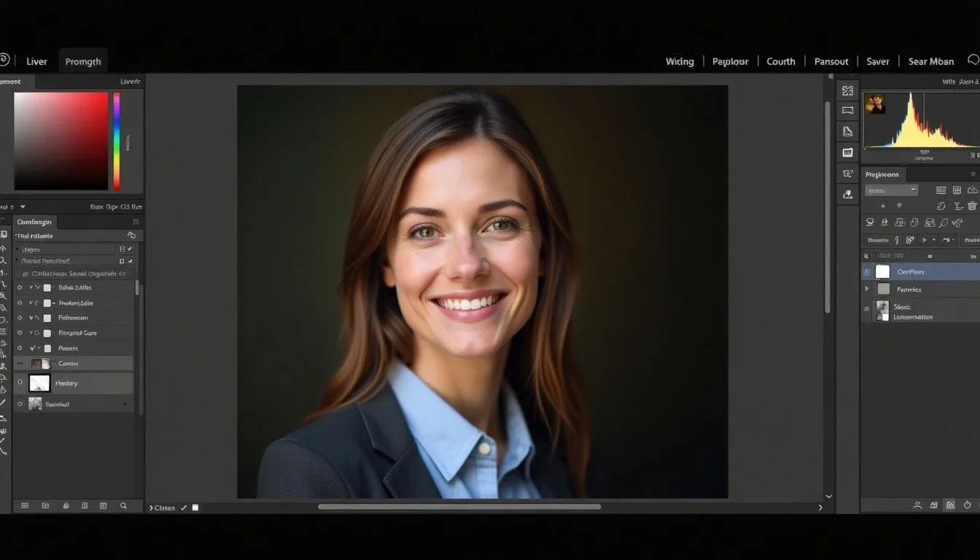The width and height of the screenshot is (980, 560).
Task: Click the triangle-page icon in right vertical strip
Action: pyautogui.click(x=847, y=131)
